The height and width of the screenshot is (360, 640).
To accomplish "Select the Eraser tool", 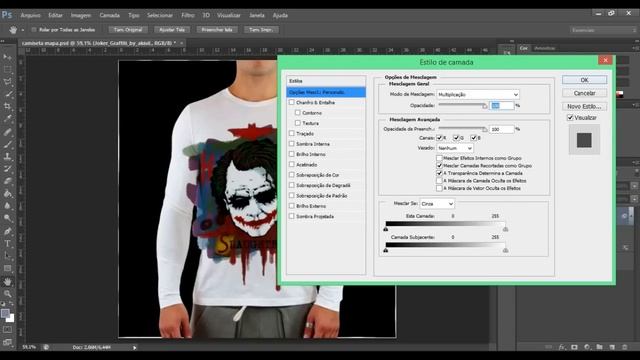I will click(7, 181).
